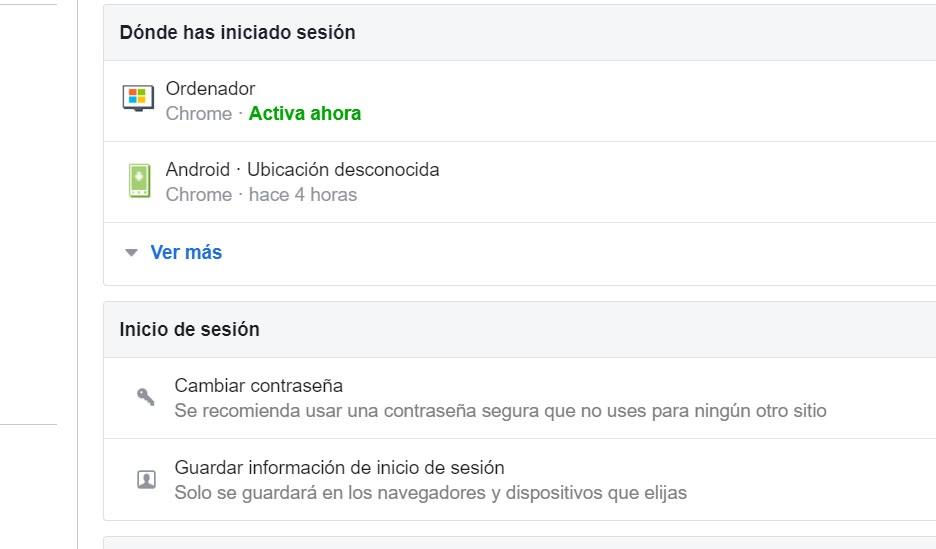
Task: Open the Ver más link
Action: [x=186, y=253]
